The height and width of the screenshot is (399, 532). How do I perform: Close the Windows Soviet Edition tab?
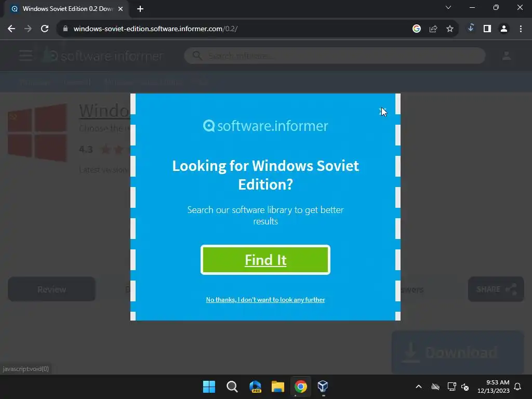[121, 9]
